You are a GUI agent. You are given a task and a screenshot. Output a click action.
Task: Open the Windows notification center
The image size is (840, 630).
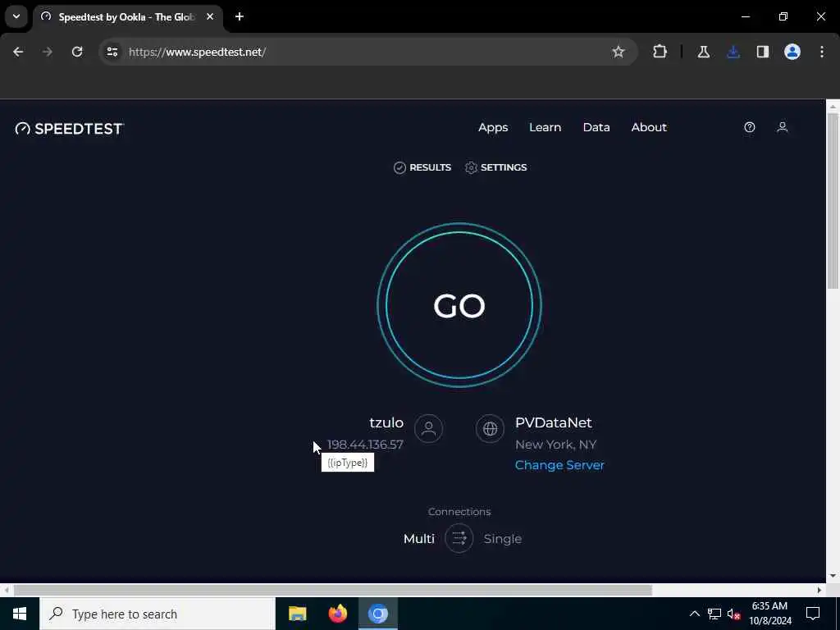813,614
